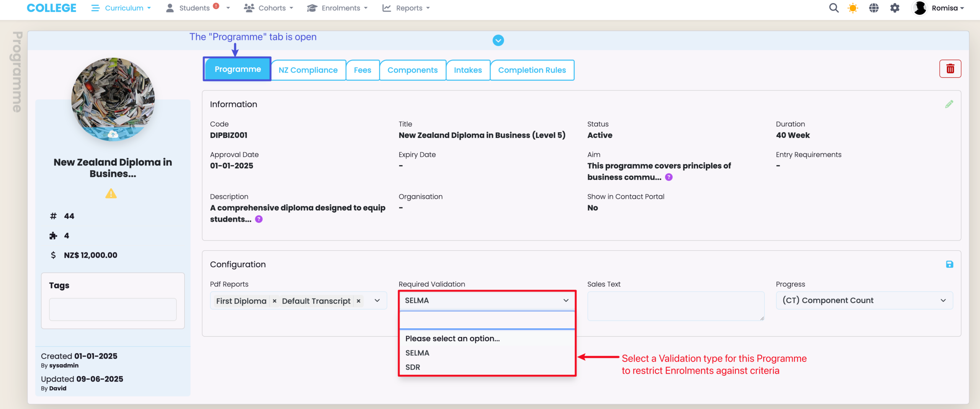
Task: Click the globe language icon
Action: click(x=874, y=8)
